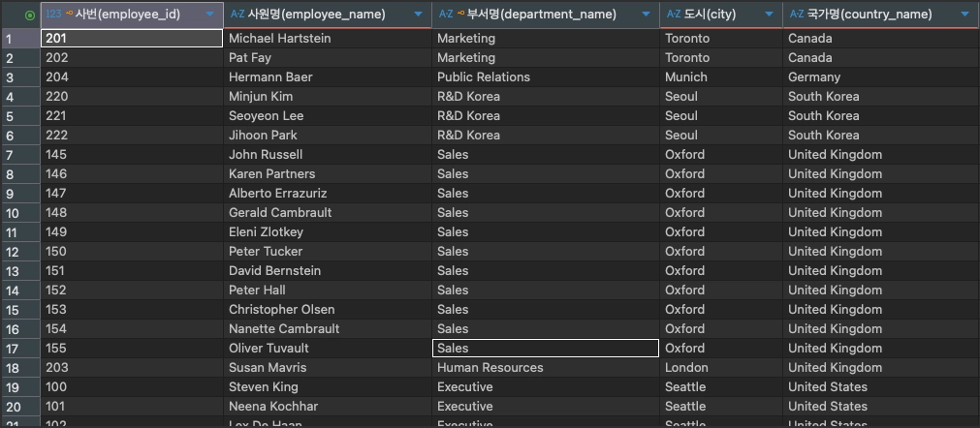This screenshot has height=428, width=980.
Task: Select United Kingdom cell in Susan Mavris row
Action: [x=881, y=368]
